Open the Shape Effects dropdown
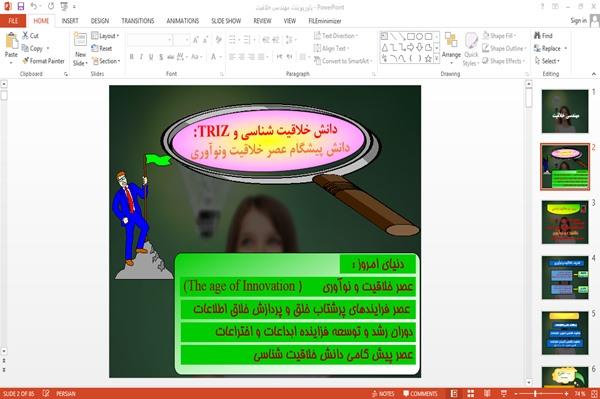The width and height of the screenshot is (600, 399). (504, 61)
